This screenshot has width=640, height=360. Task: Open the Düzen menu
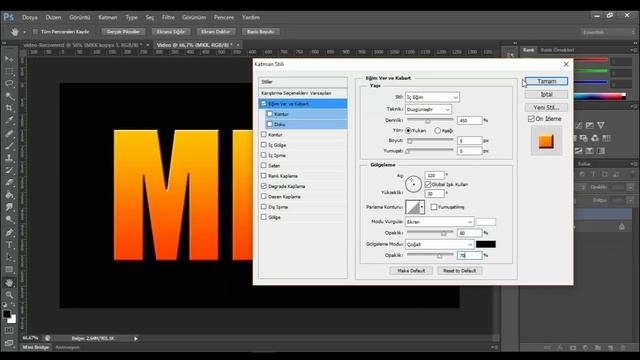pos(53,17)
